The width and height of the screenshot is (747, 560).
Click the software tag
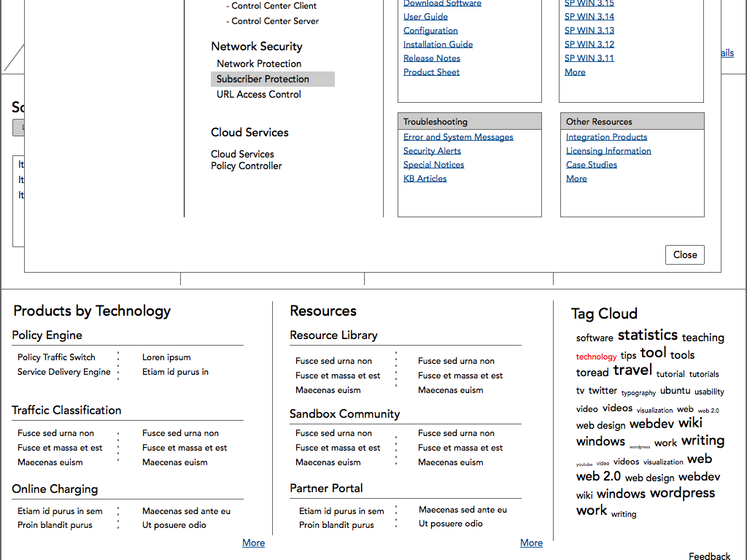[595, 338]
